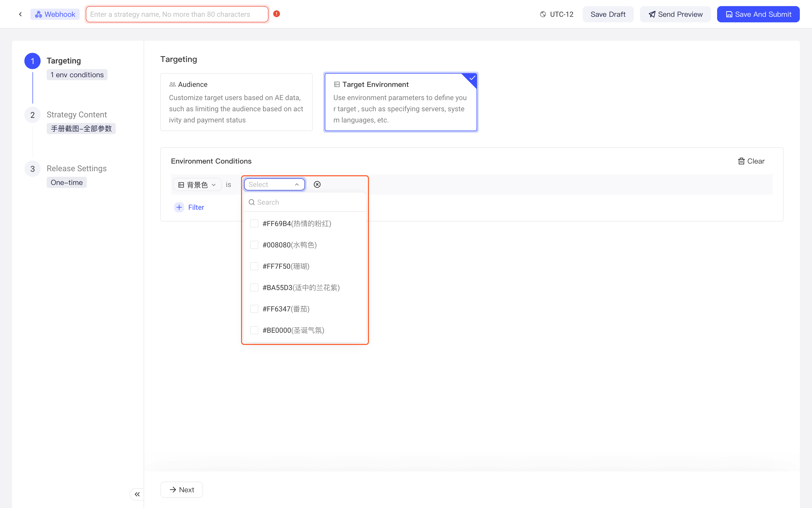The width and height of the screenshot is (812, 508).
Task: Click the red error warning icon
Action: click(x=277, y=14)
